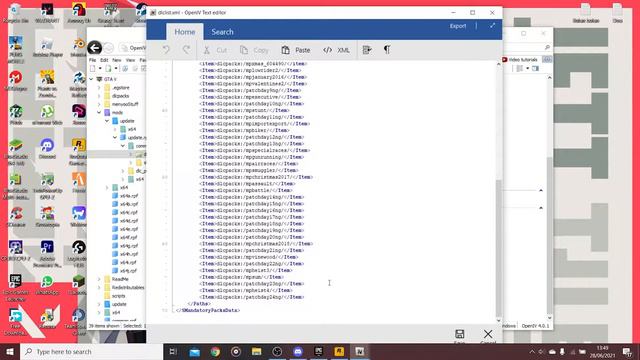
Task: Select x64g.rpf in the tree
Action: [129, 246]
